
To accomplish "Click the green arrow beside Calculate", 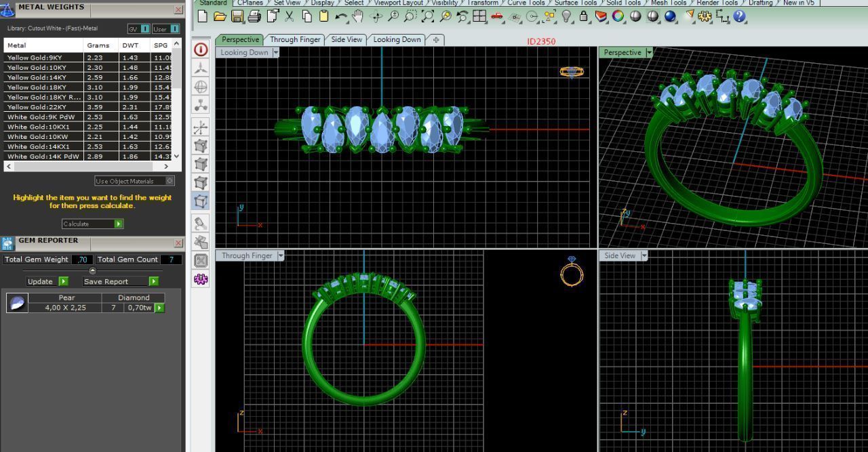I will [119, 224].
